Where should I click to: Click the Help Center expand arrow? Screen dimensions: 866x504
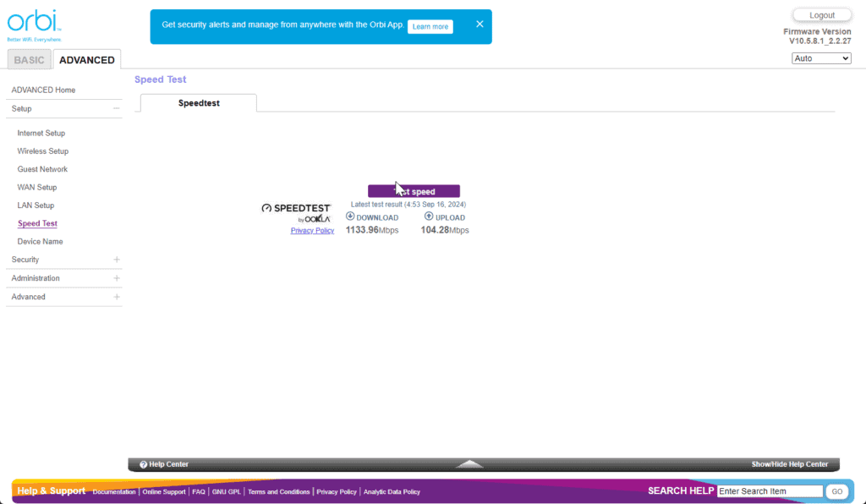(x=469, y=464)
